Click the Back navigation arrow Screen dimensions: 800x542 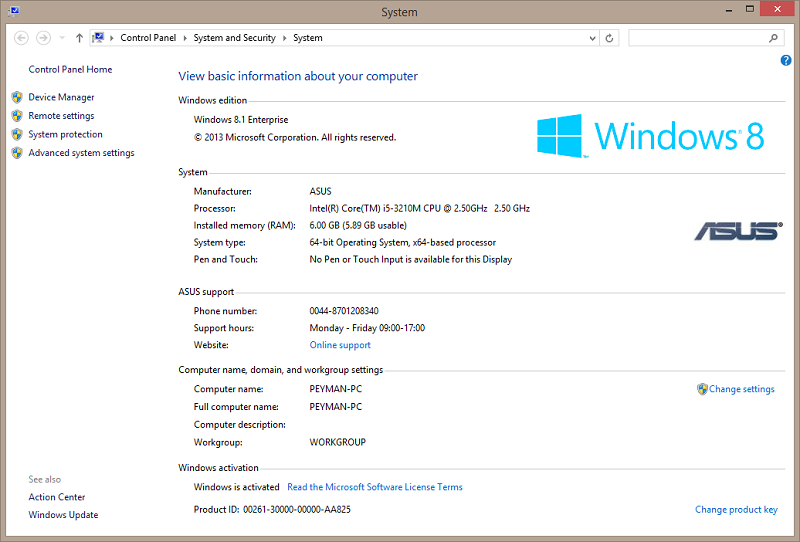click(x=21, y=38)
